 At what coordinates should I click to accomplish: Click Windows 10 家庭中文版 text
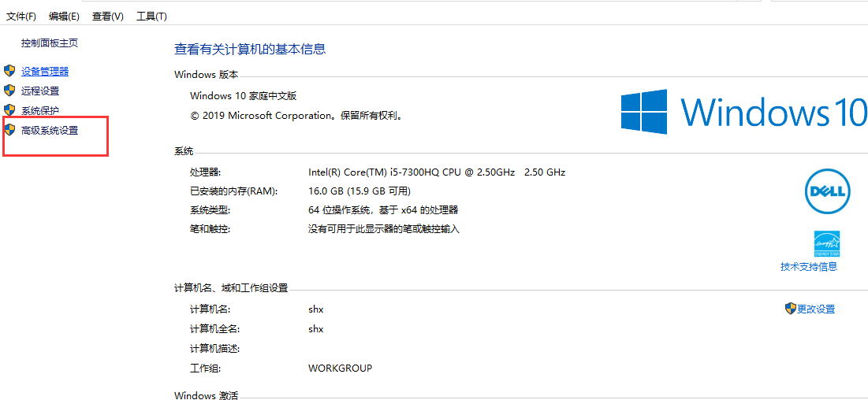pos(244,96)
